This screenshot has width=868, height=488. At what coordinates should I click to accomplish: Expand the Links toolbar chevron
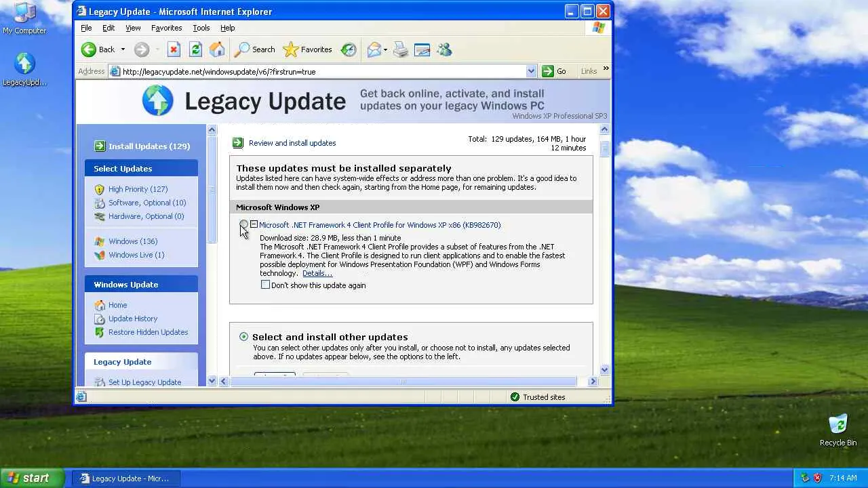606,68
